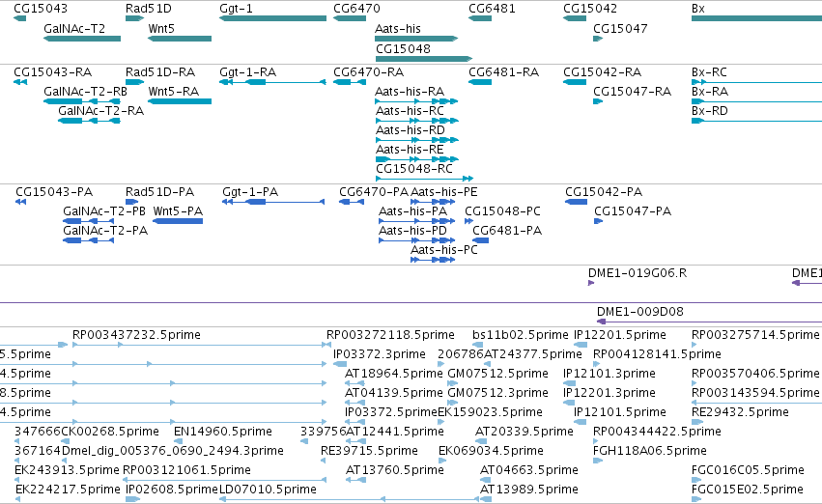Click the Aats-his-PC protein label
The width and height of the screenshot is (822, 504).
tap(444, 250)
